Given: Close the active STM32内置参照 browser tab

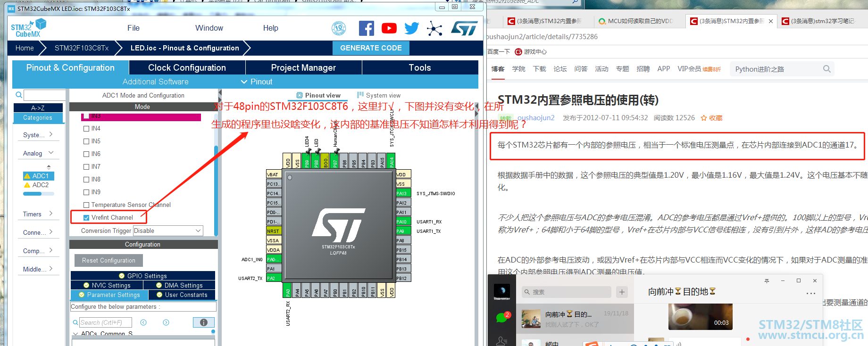Looking at the screenshot, I should click(x=771, y=21).
